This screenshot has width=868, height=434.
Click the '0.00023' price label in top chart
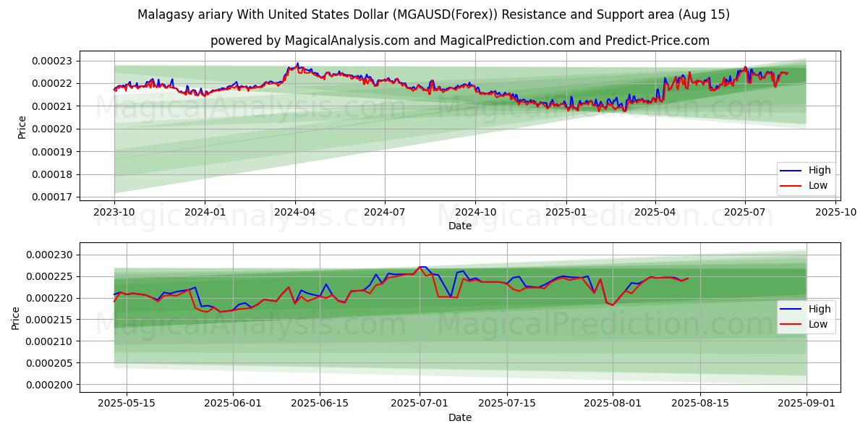point(53,61)
